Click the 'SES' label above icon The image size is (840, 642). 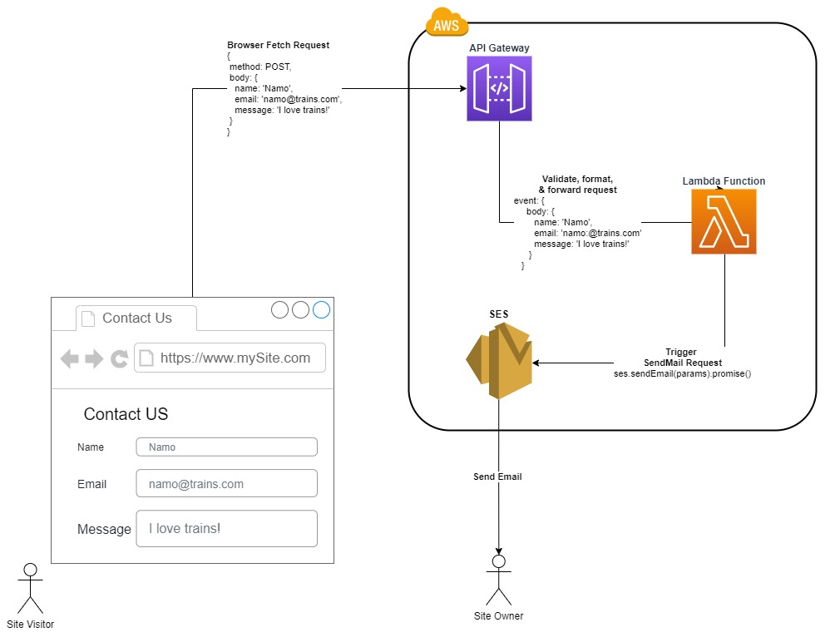tap(499, 314)
